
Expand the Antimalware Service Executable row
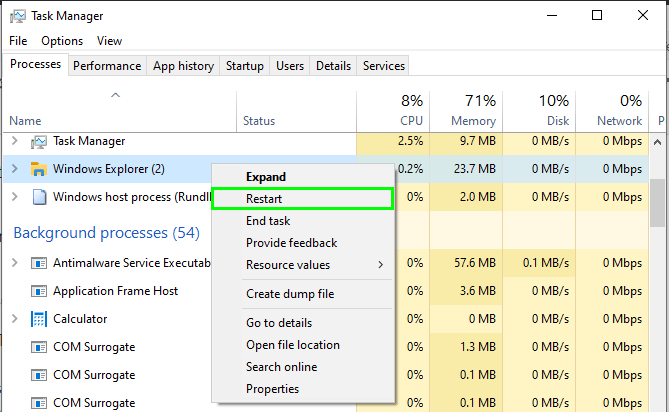coord(14,263)
